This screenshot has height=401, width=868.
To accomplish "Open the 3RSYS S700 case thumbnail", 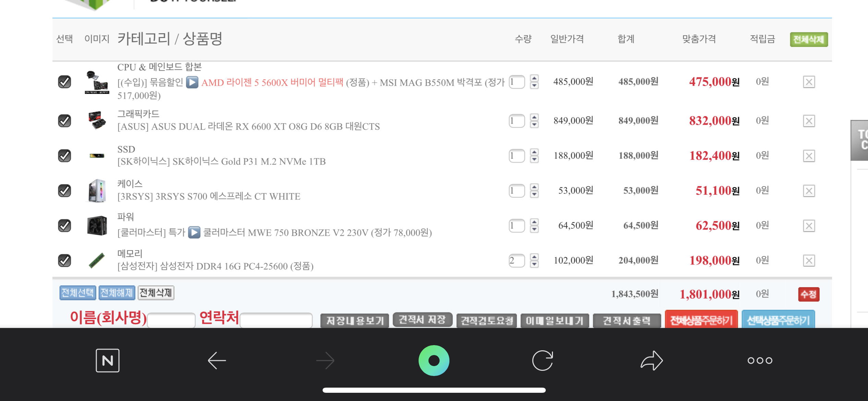I will [x=97, y=191].
